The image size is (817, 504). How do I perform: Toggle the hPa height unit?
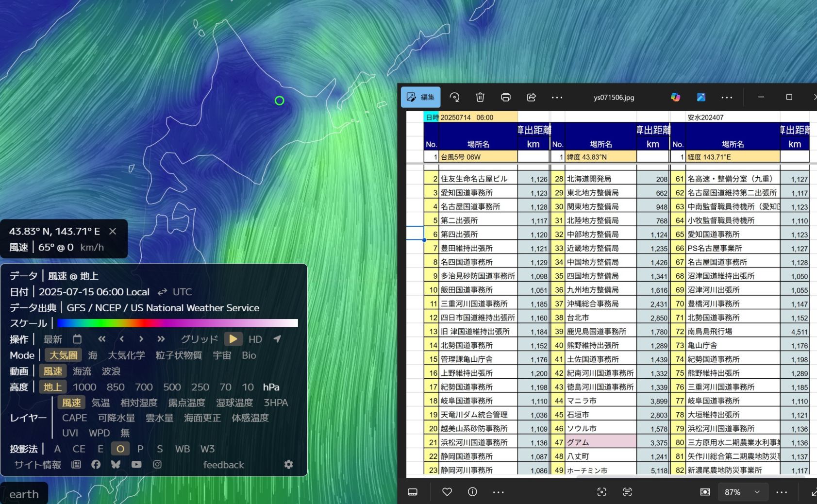(271, 387)
